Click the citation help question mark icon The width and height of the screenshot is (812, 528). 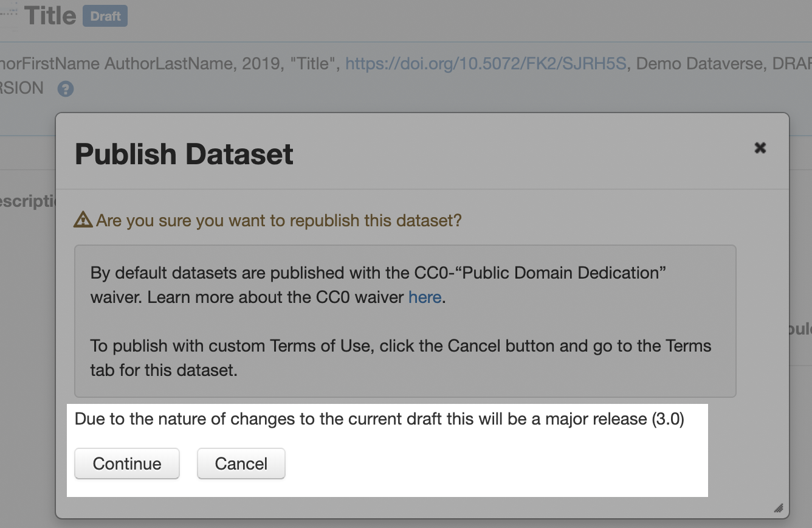[x=66, y=89]
